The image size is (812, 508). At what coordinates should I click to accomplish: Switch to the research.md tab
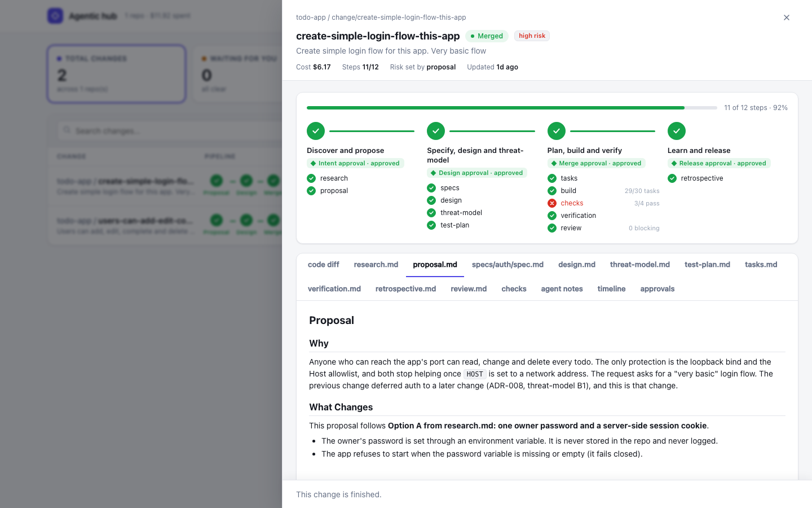(x=376, y=265)
